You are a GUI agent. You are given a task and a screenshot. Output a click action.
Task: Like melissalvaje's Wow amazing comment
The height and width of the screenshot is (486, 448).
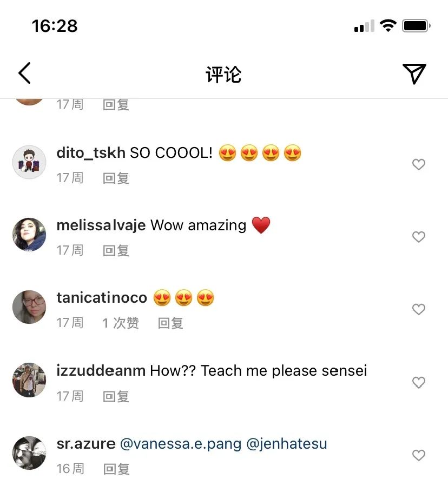pyautogui.click(x=419, y=237)
